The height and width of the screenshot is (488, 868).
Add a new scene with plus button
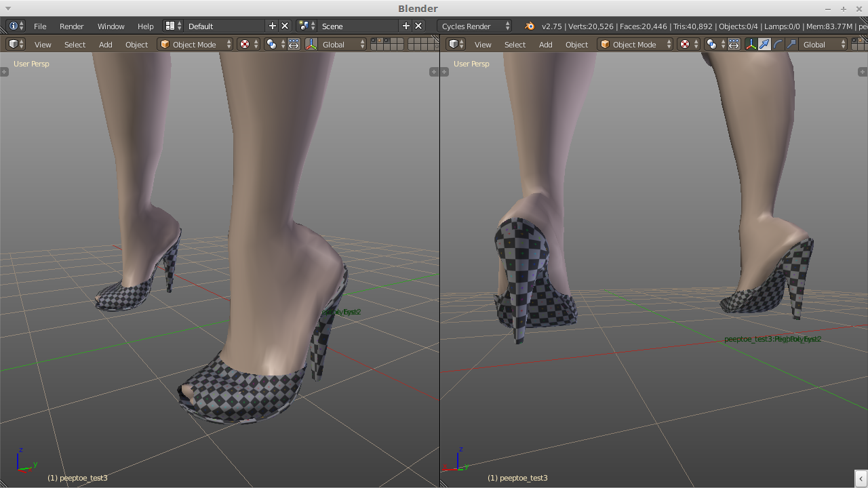point(406,26)
